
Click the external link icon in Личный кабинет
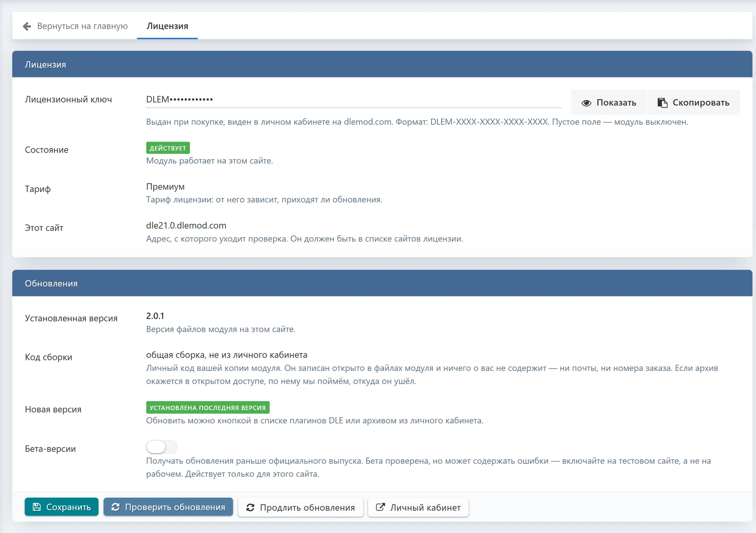[x=380, y=507]
